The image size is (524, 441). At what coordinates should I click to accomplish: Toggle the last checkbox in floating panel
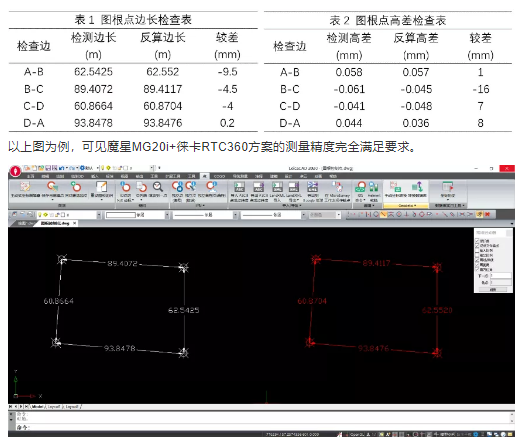click(477, 269)
